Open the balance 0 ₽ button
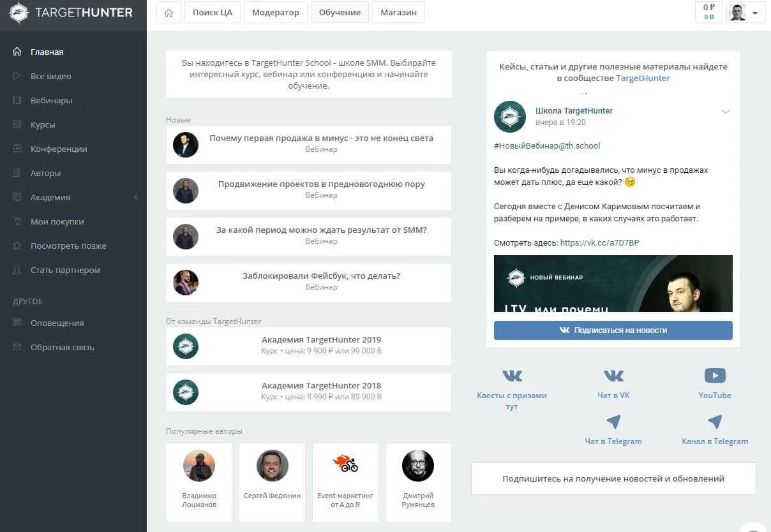Screen dimensions: 771x532 coord(709,12)
